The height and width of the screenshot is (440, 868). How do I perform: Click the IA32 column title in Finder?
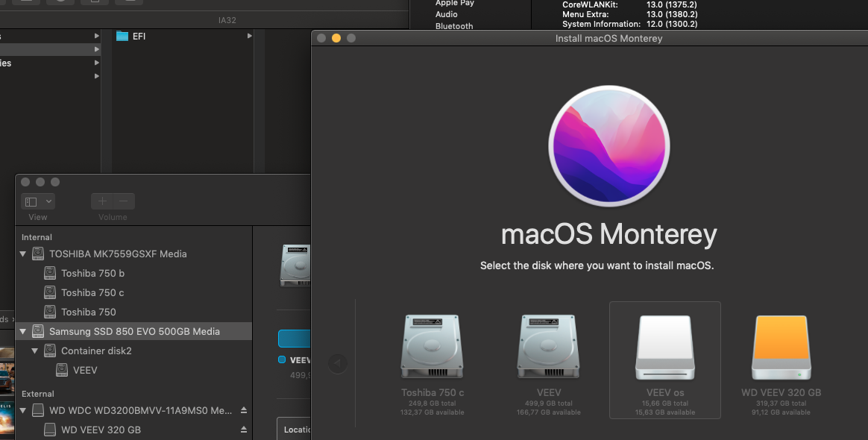point(227,20)
